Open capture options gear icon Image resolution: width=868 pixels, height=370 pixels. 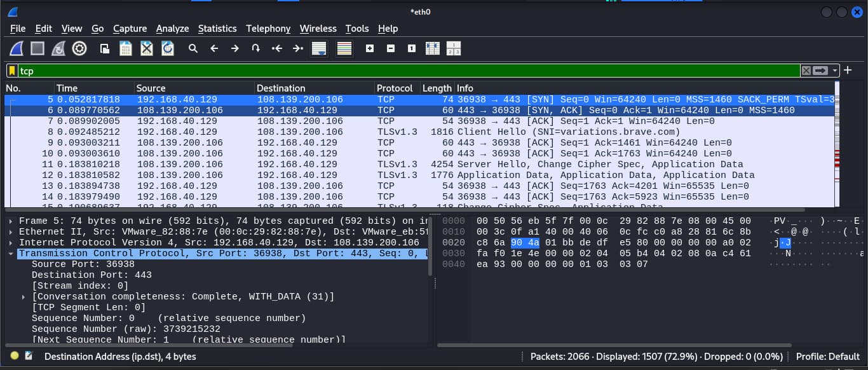[79, 48]
